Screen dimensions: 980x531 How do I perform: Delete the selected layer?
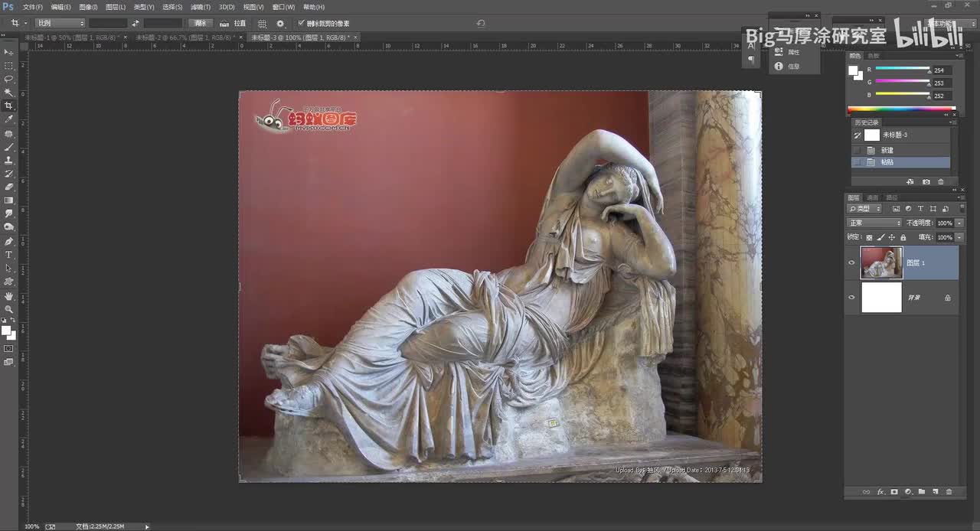(x=949, y=491)
